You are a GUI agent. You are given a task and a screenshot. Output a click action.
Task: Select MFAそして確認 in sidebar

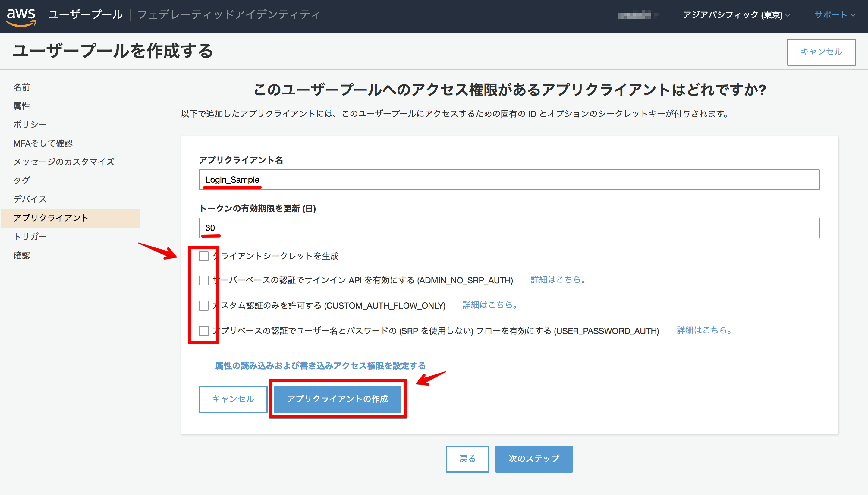43,143
